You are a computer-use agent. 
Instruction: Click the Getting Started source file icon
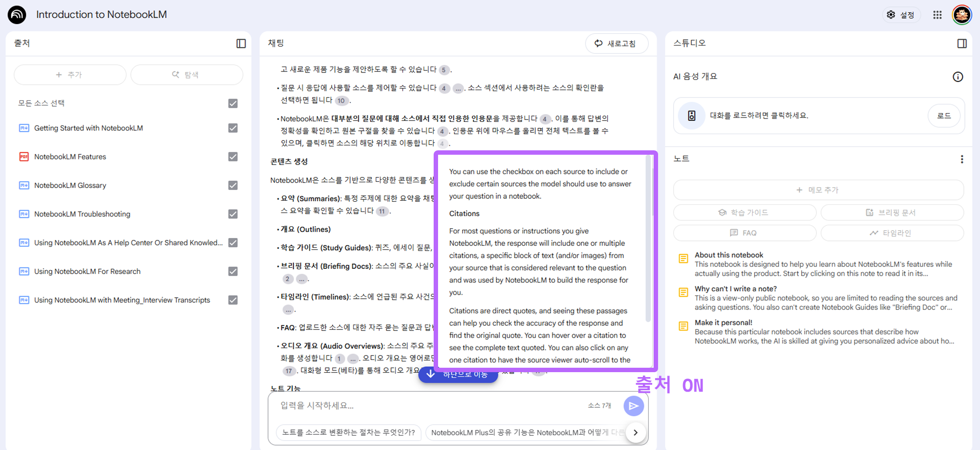[x=24, y=128]
